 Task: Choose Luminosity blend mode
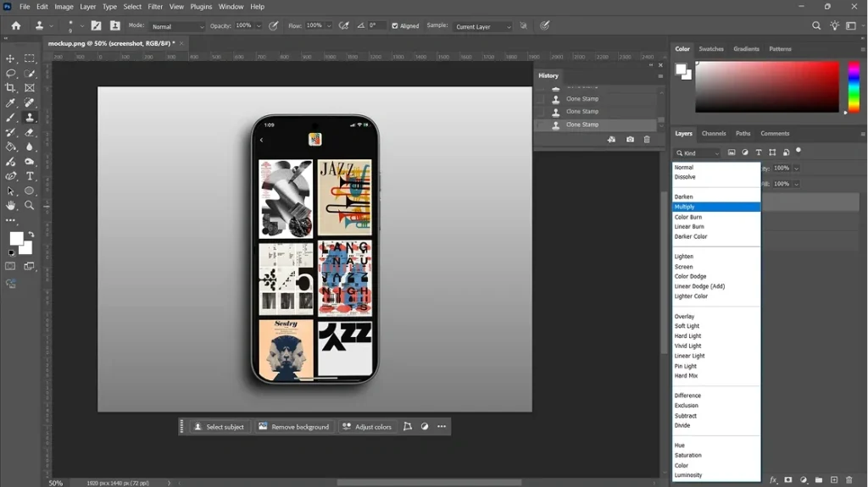pyautogui.click(x=716, y=475)
